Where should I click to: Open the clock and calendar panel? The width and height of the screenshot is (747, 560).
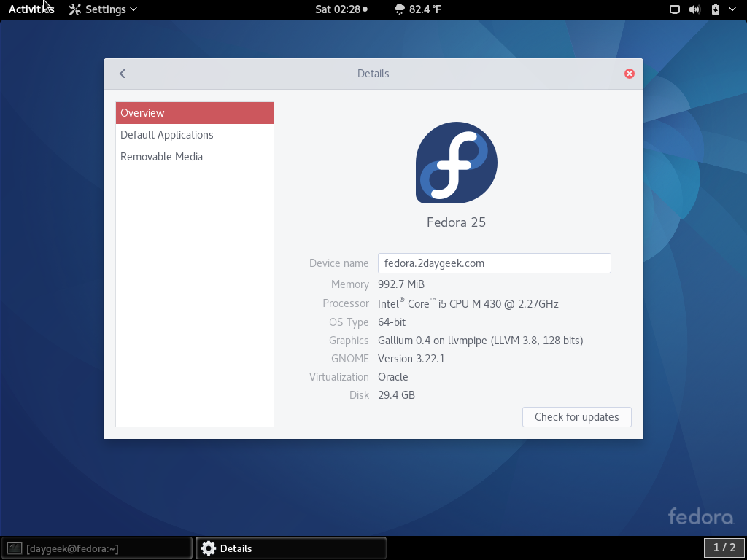pos(341,9)
